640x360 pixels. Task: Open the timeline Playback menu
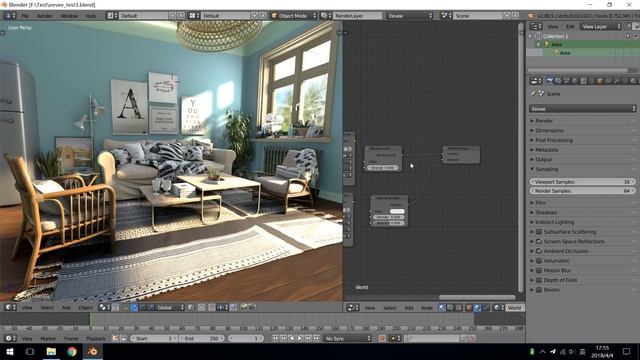[x=96, y=338]
